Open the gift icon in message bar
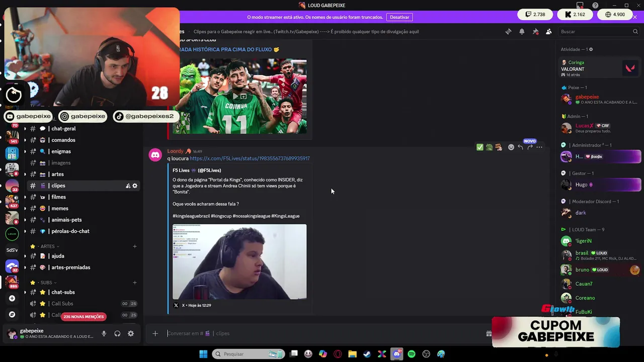Screen dimensions: 644x362 click(x=489, y=333)
